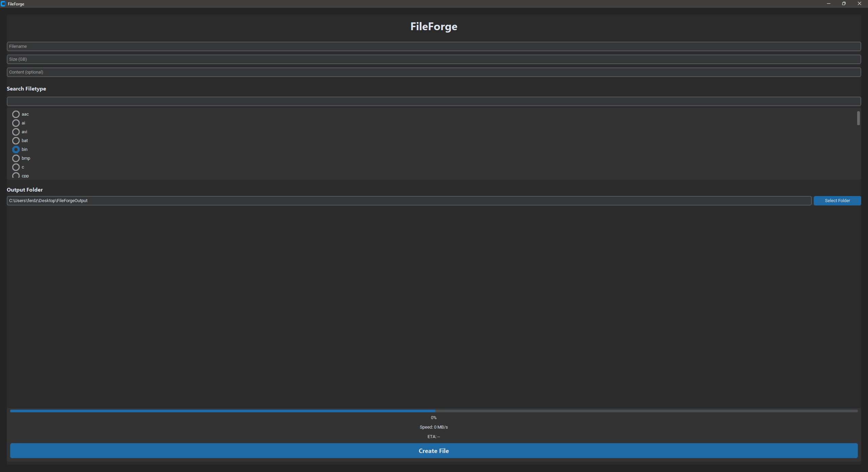
Task: Click the selected bin radio button
Action: tap(16, 150)
